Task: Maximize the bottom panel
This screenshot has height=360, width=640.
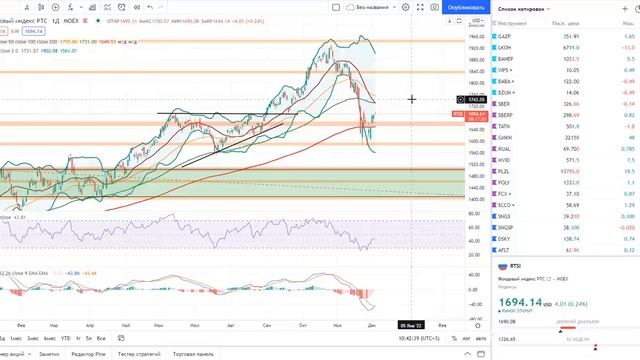Action: (x=481, y=354)
